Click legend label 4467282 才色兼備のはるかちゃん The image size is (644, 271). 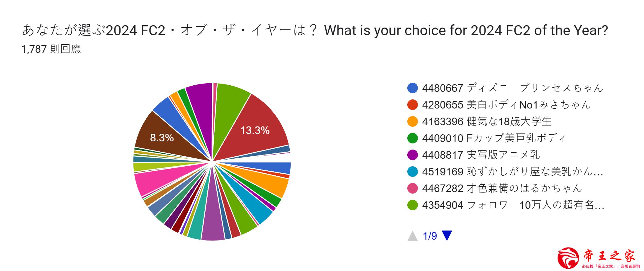[x=502, y=188]
